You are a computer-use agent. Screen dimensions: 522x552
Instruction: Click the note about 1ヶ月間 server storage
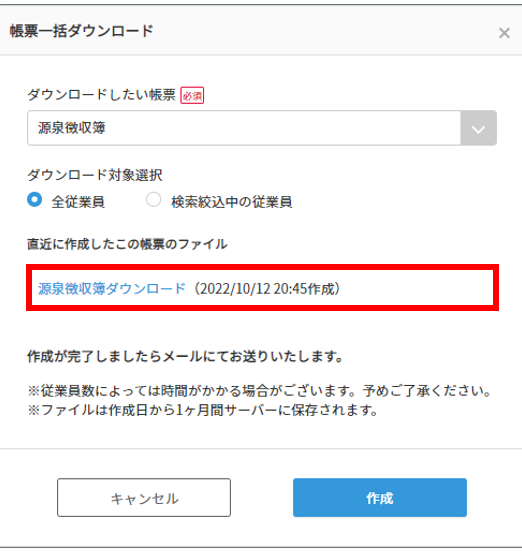click(x=203, y=410)
